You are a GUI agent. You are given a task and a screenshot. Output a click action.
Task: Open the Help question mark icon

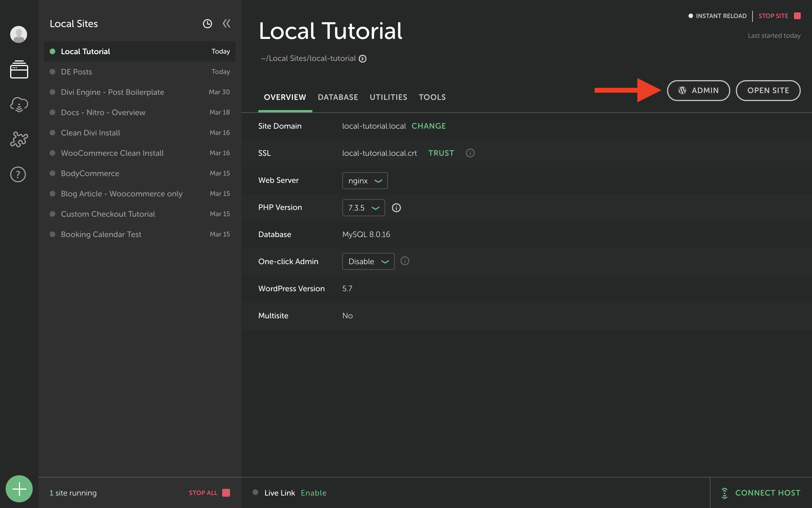pos(18,174)
